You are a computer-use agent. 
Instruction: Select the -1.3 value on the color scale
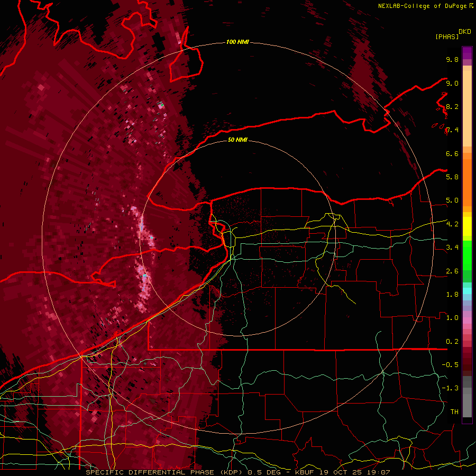[x=450, y=388]
